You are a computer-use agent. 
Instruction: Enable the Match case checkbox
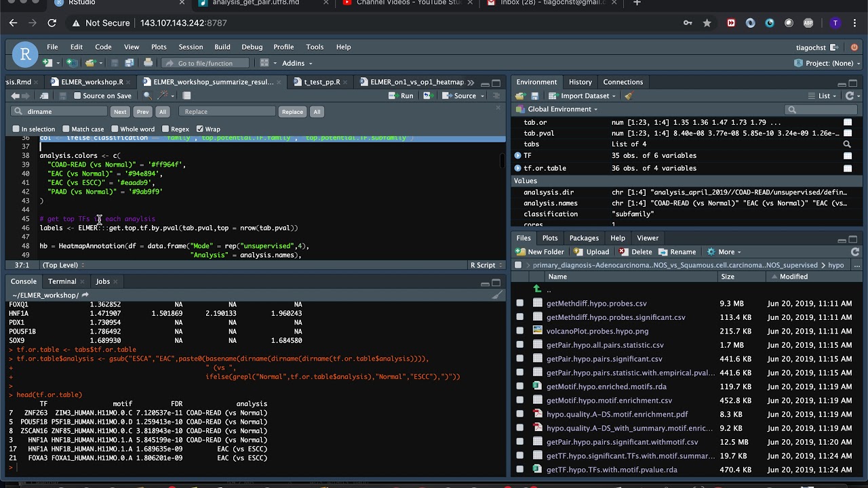point(66,129)
